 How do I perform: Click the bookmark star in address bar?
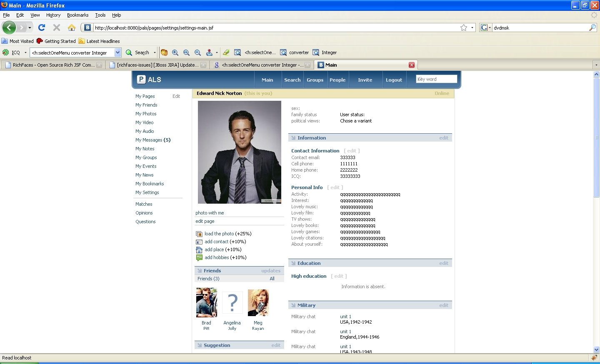pyautogui.click(x=464, y=27)
